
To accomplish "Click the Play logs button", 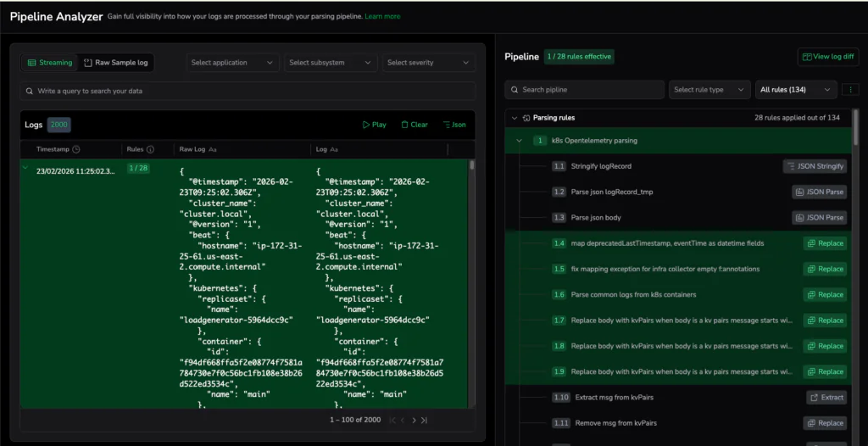I will [374, 125].
